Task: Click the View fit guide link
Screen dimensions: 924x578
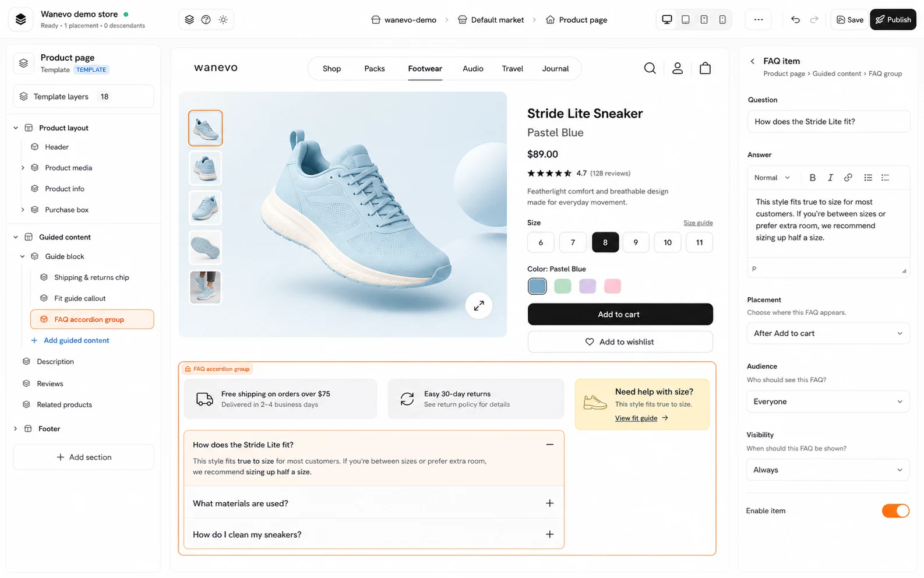Action: point(636,418)
